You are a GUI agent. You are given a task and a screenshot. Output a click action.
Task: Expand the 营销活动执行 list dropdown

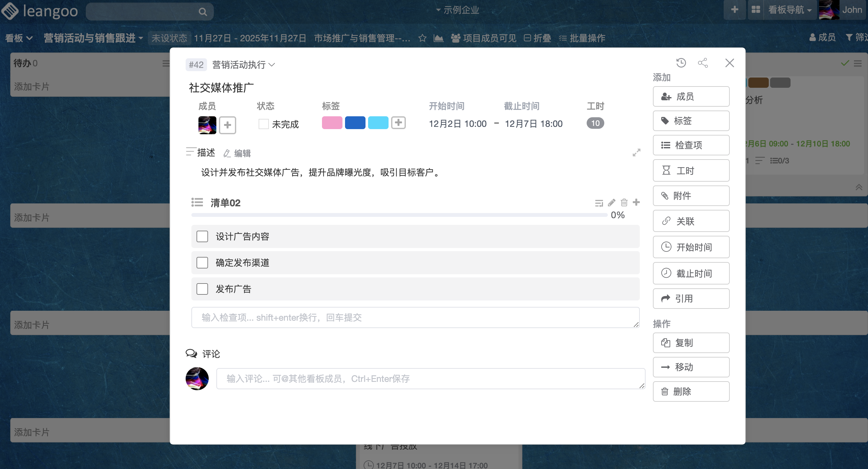(x=243, y=65)
